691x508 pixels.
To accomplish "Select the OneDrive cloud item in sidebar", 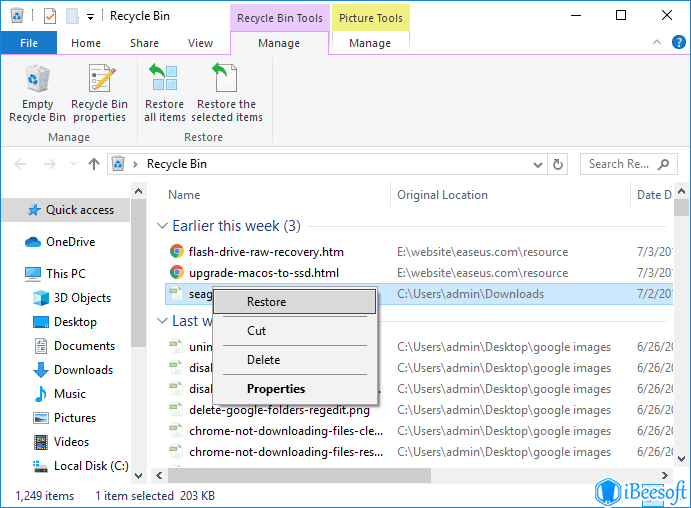I will click(70, 242).
